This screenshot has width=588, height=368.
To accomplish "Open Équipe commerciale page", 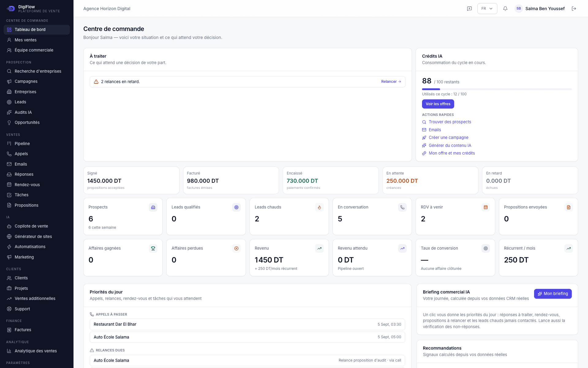I will point(37,50).
